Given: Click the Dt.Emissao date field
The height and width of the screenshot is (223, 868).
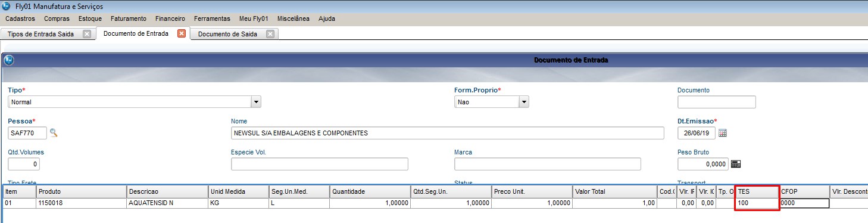Looking at the screenshot, I should (697, 133).
